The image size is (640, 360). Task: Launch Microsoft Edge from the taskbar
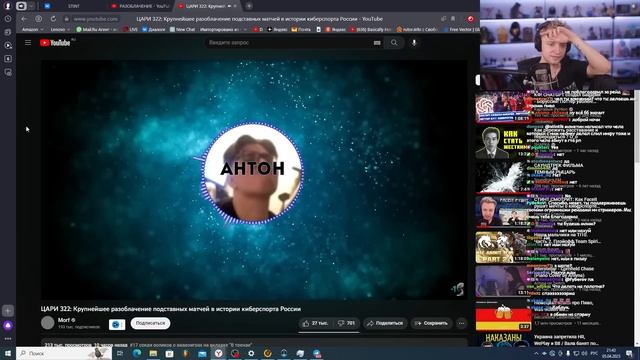click(136, 353)
